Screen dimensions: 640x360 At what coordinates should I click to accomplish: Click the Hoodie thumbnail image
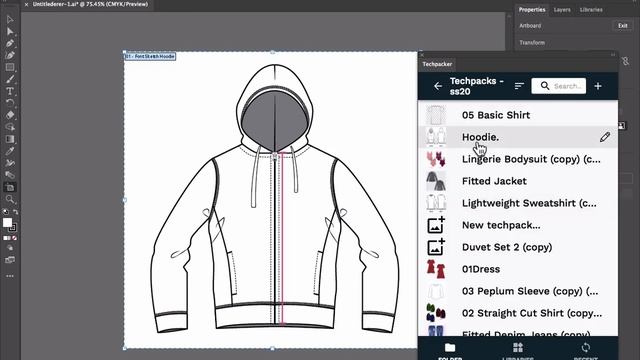point(436,137)
